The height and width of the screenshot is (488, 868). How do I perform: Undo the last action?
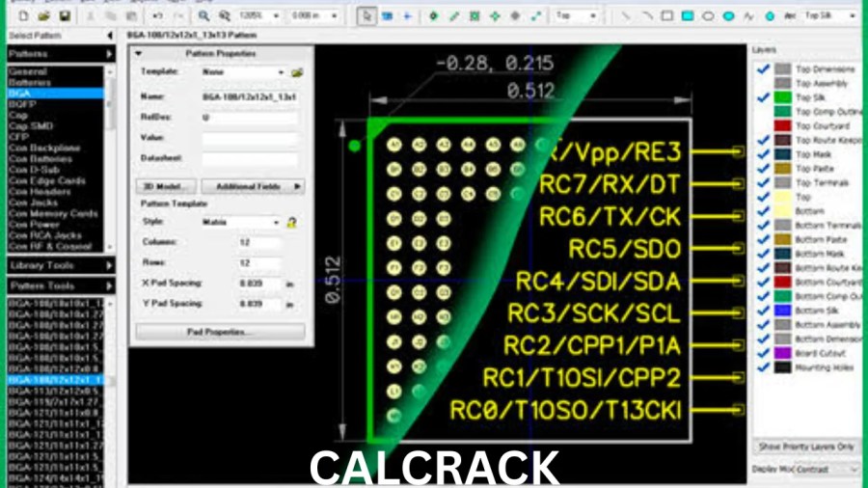(x=157, y=16)
